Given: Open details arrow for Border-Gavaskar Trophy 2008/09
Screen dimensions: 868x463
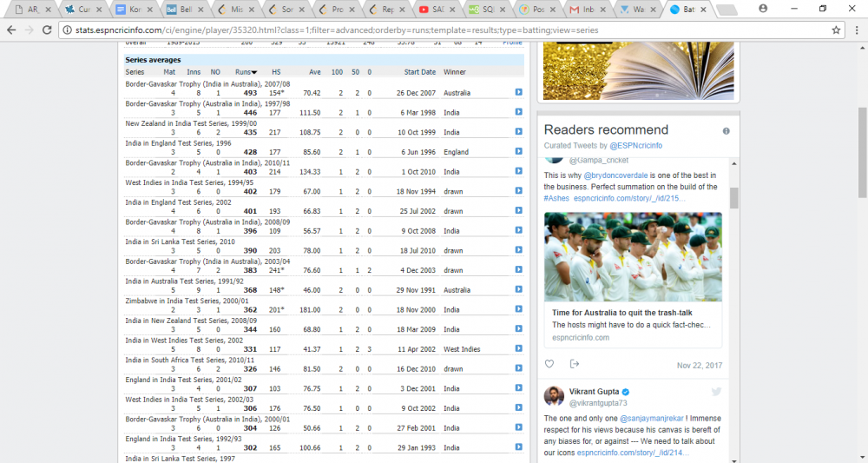Looking at the screenshot, I should click(519, 230).
